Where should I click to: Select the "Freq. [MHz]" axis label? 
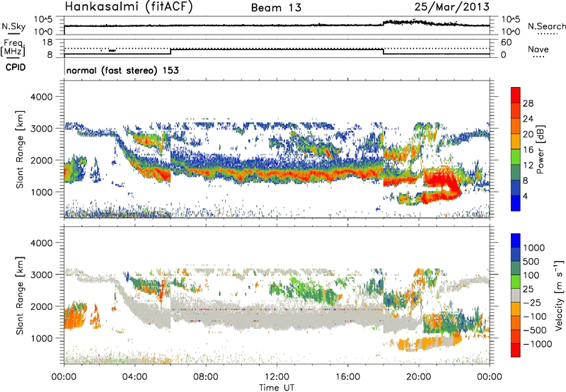tap(13, 48)
